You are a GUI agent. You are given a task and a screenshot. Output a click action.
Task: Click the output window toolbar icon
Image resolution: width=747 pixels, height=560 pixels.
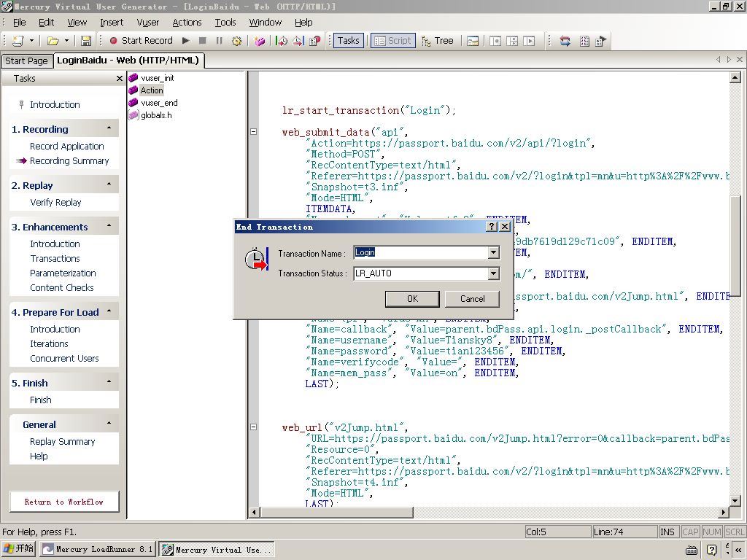473,41
